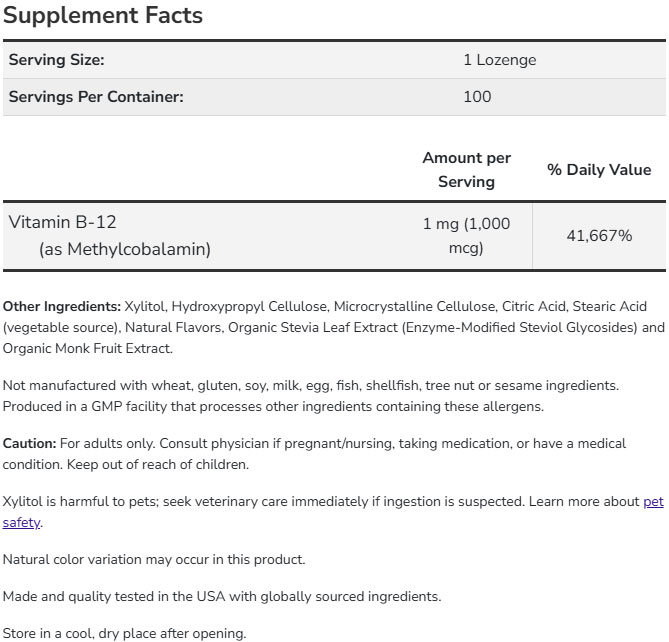Click the Natural color variation sentence
This screenshot has height=642, width=669.
click(x=154, y=559)
